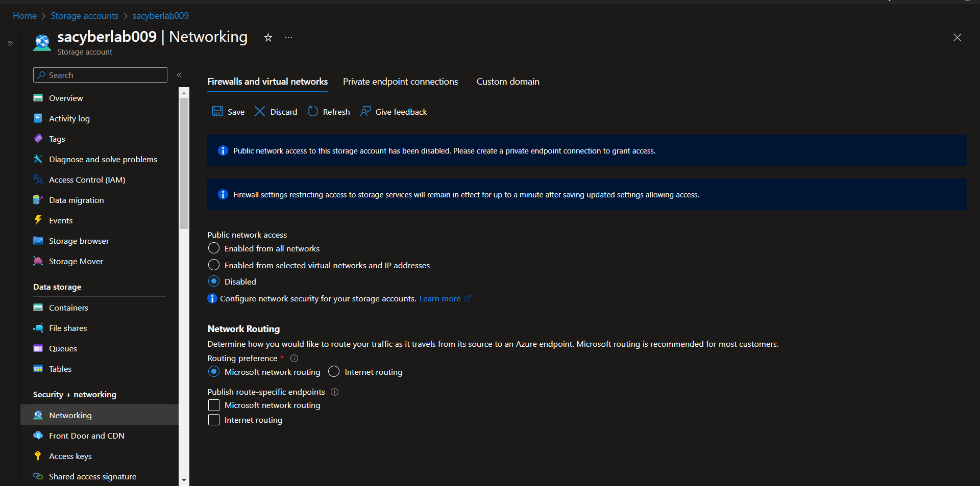Open Activity log icon
This screenshot has height=486, width=980.
pyautogui.click(x=38, y=118)
